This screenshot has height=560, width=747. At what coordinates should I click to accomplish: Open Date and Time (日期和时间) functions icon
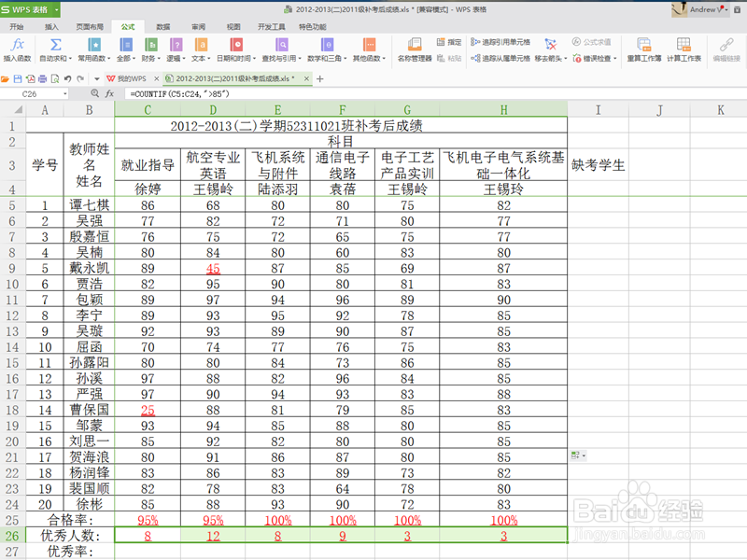[236, 45]
